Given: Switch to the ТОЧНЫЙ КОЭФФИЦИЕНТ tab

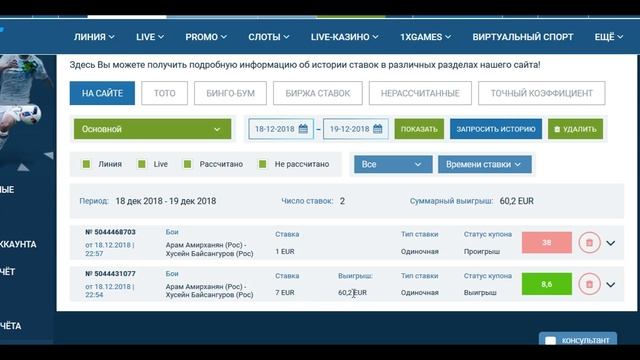Looking at the screenshot, I should 542,93.
